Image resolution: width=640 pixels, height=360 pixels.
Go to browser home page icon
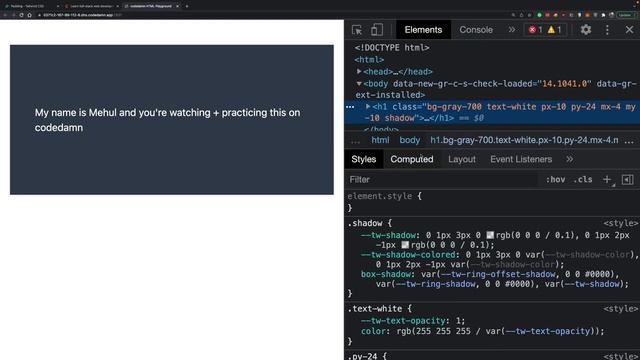[29, 15]
